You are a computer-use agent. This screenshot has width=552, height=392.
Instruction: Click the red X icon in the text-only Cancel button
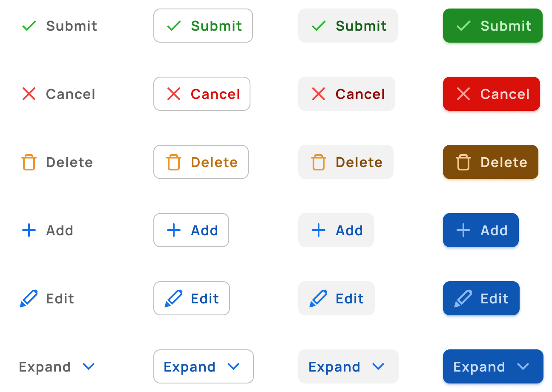click(29, 94)
